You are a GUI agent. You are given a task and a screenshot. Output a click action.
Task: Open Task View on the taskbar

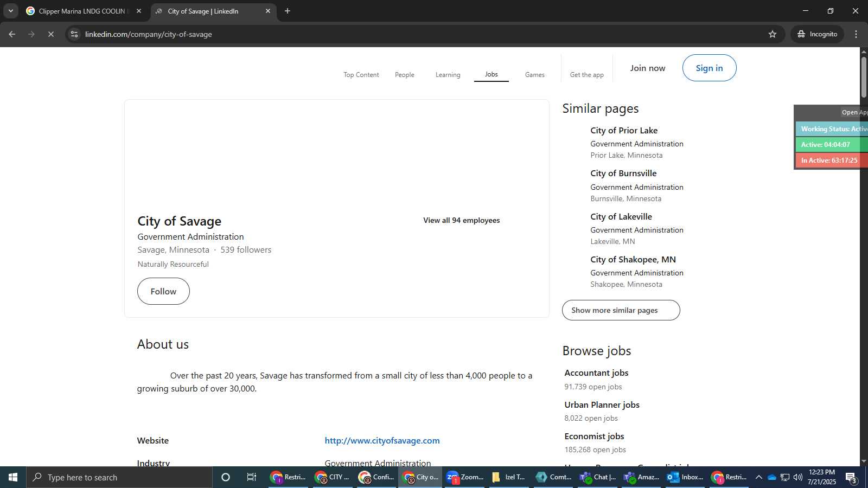pyautogui.click(x=252, y=477)
